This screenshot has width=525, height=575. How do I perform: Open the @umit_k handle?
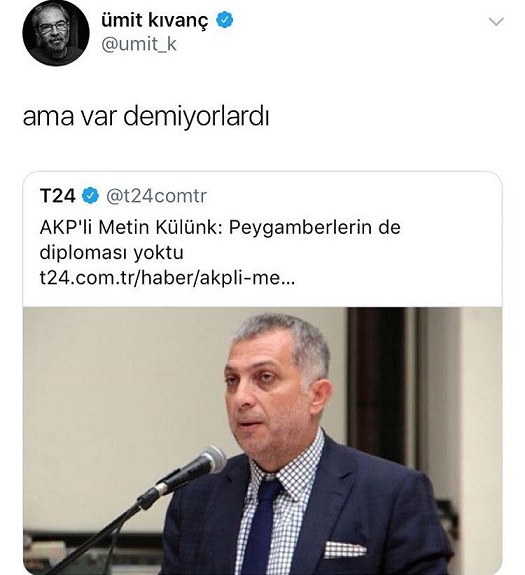click(139, 44)
